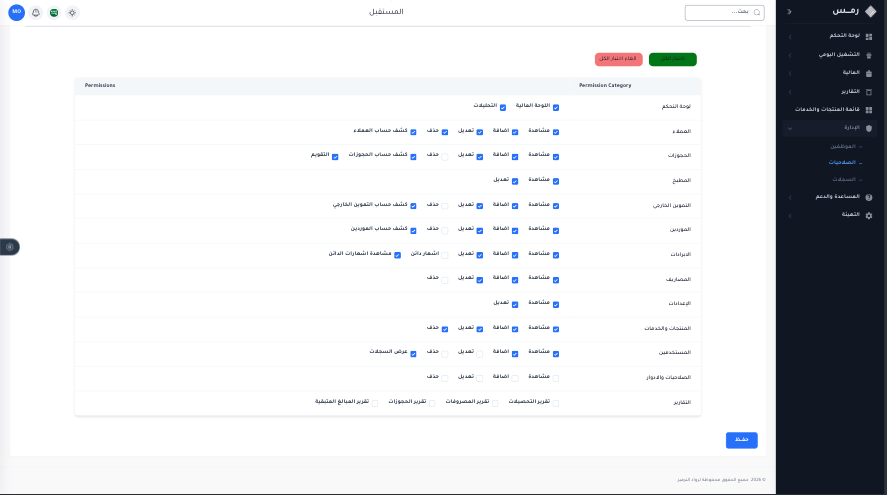This screenshot has width=887, height=495.
Task: Expand لوحة التحكم menu chevron
Action: click(x=790, y=37)
